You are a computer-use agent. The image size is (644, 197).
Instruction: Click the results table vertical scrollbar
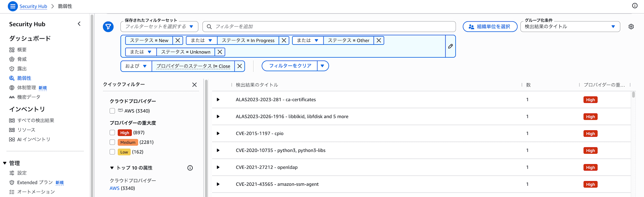point(633,94)
